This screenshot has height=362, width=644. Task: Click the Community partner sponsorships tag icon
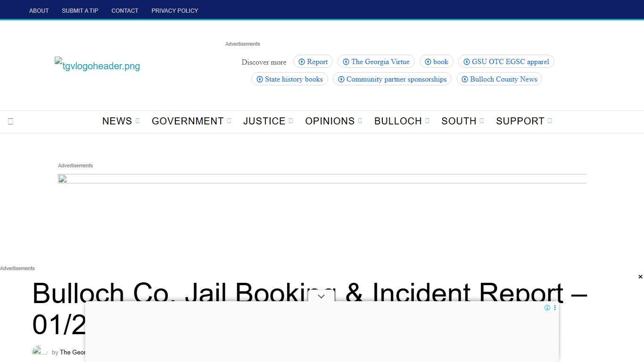(x=341, y=79)
